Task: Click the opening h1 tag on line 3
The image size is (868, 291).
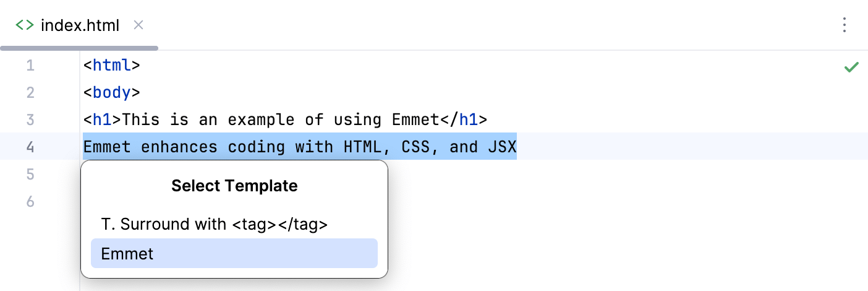Action: coord(103,119)
